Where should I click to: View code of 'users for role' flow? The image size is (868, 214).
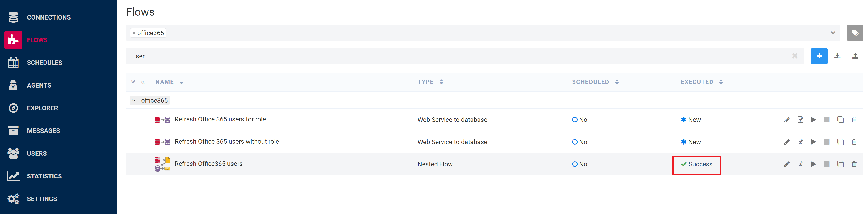pos(800,120)
